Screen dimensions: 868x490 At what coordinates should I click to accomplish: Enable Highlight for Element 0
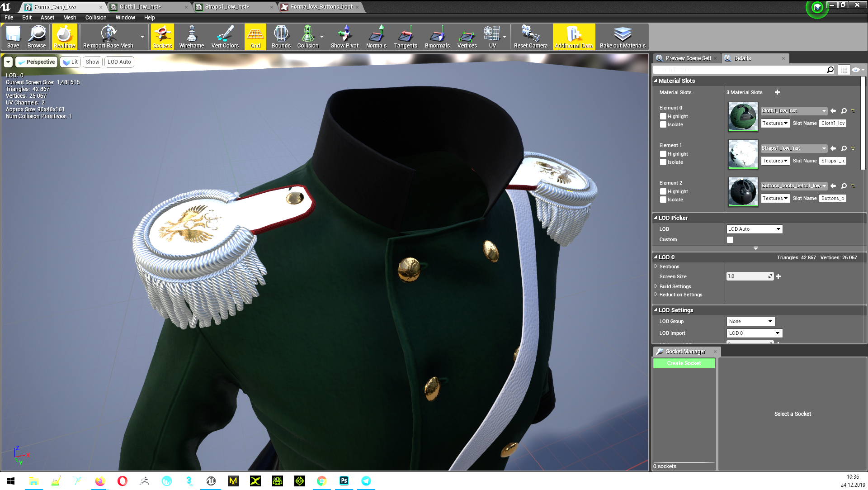(663, 116)
